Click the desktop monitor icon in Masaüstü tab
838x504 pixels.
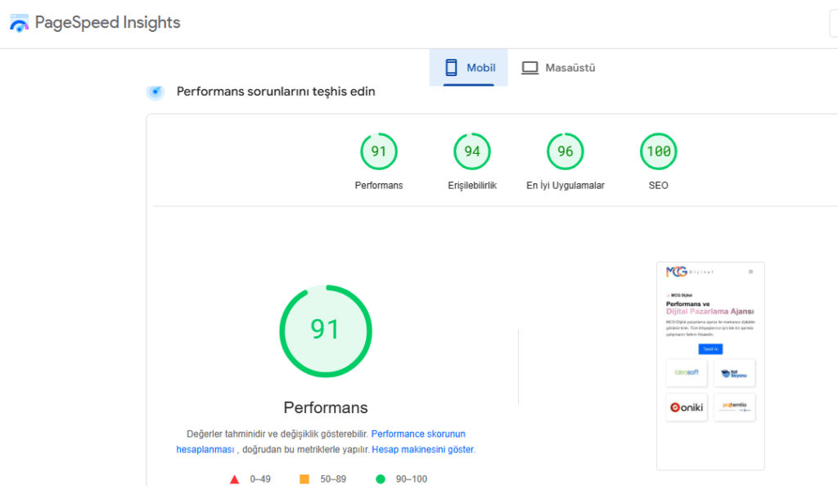pyautogui.click(x=530, y=68)
